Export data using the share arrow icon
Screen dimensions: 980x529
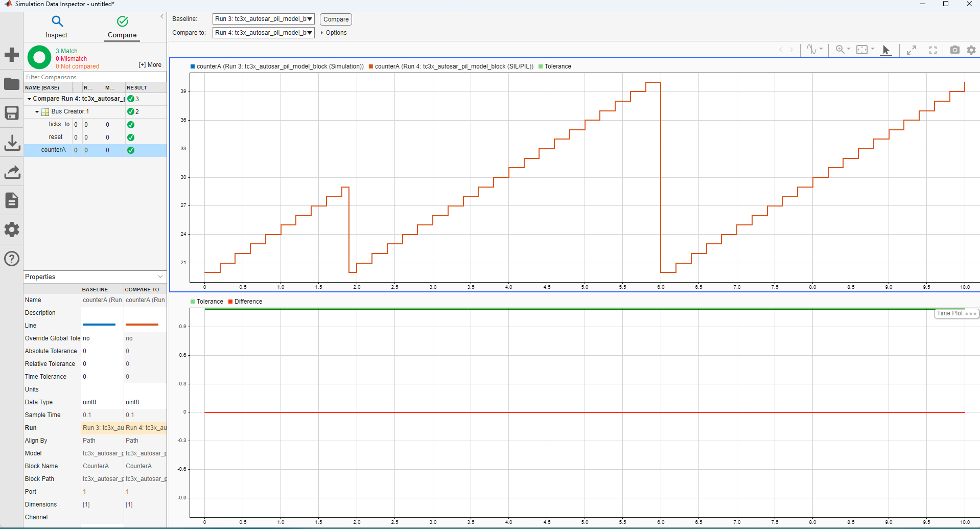pos(11,172)
